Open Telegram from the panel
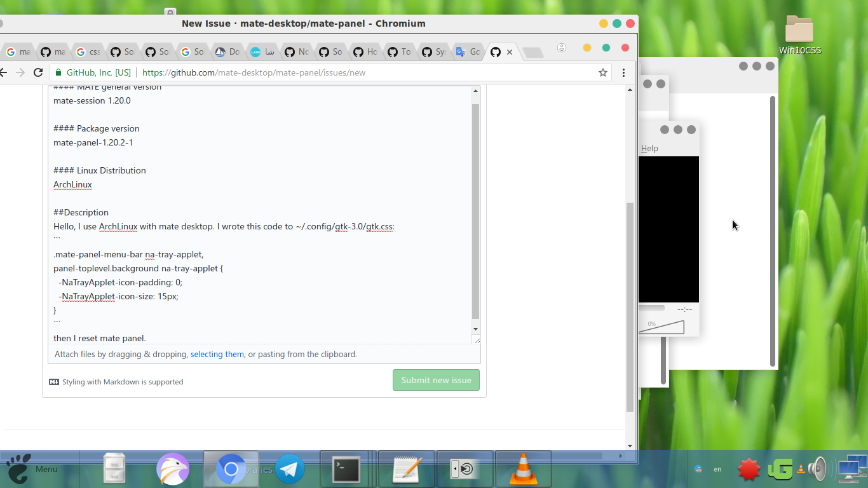This screenshot has height=488, width=868. [290, 469]
